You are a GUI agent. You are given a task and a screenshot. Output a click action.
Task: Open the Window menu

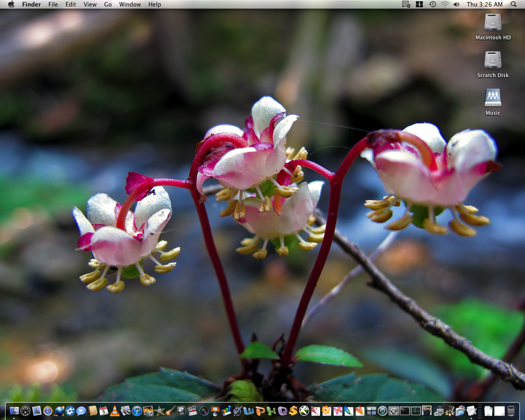coord(130,4)
